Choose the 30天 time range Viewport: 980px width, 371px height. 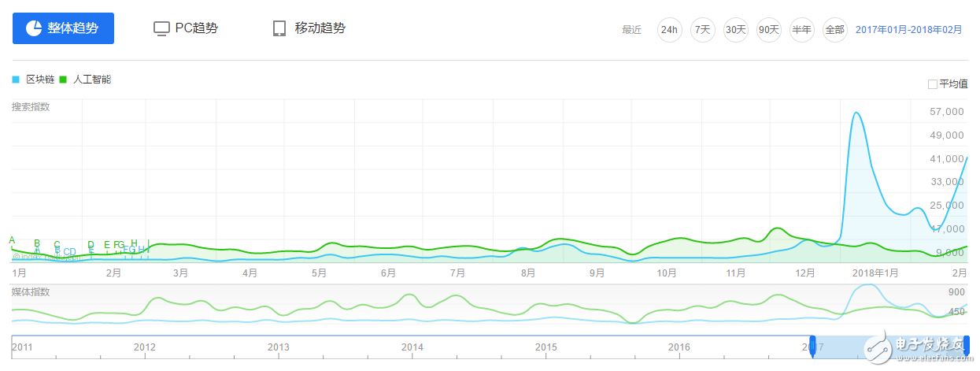tap(735, 30)
